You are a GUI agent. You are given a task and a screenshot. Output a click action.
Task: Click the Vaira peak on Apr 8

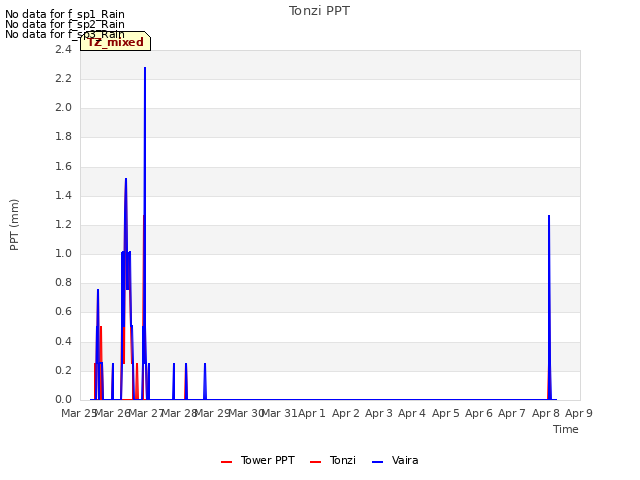tap(549, 216)
